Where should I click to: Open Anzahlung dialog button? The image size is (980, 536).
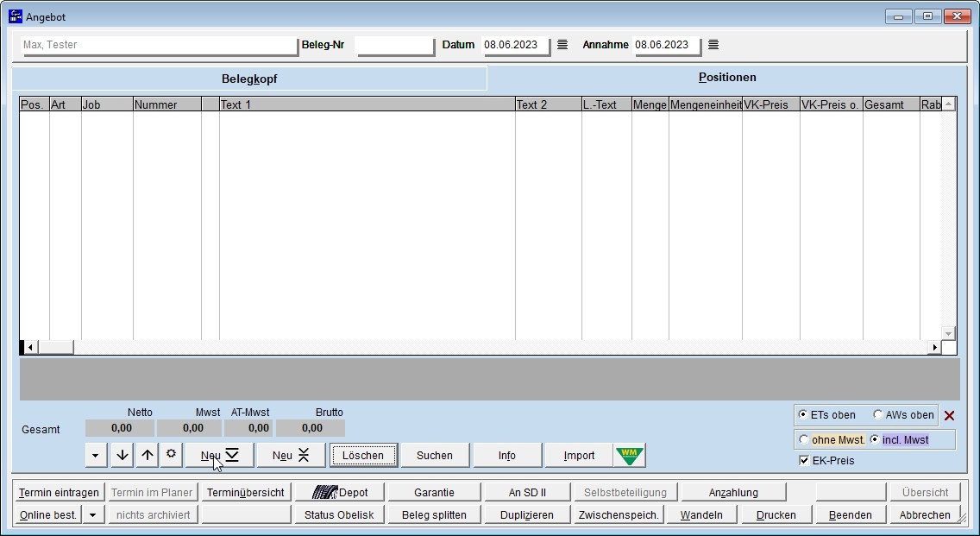tap(733, 493)
